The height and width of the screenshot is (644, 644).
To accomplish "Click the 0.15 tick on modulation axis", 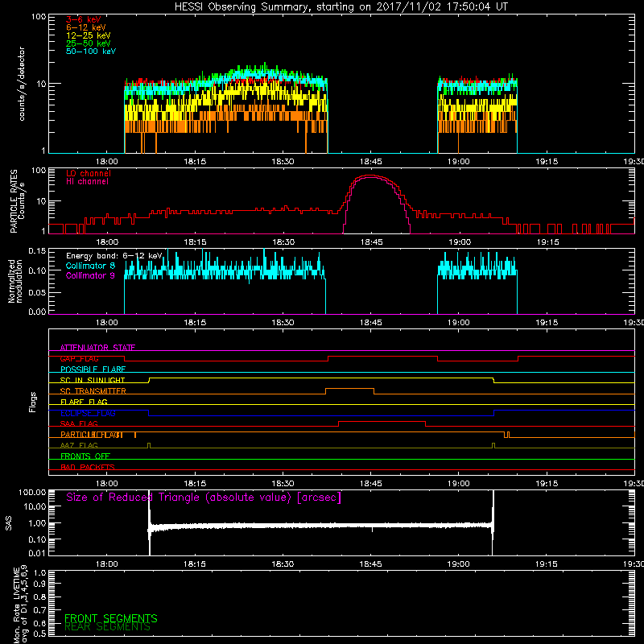I will click(37, 250).
